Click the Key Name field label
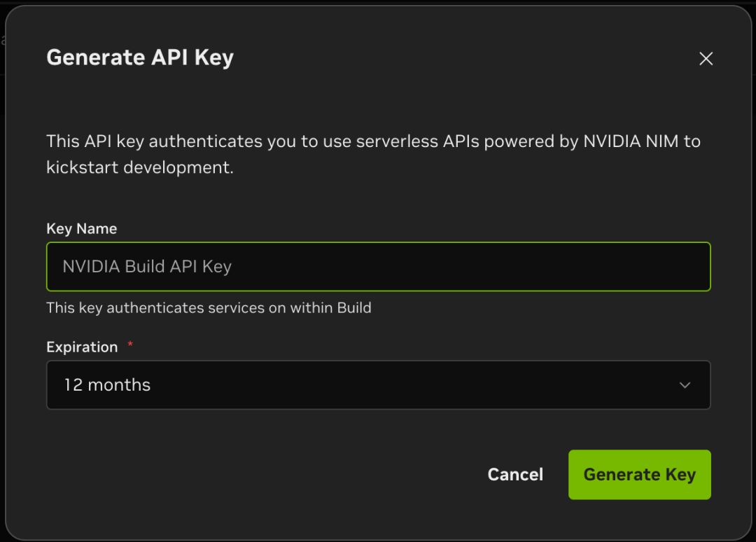This screenshot has height=542, width=756. point(80,228)
